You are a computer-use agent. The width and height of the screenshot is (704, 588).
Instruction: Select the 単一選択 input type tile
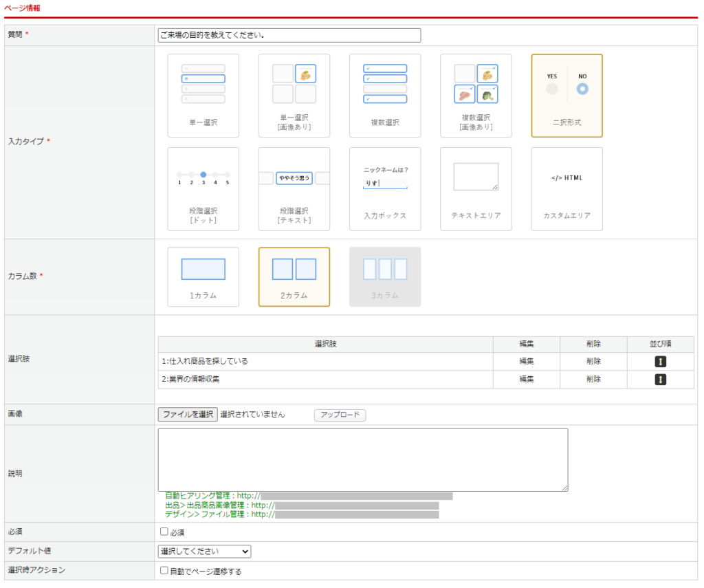click(x=203, y=96)
